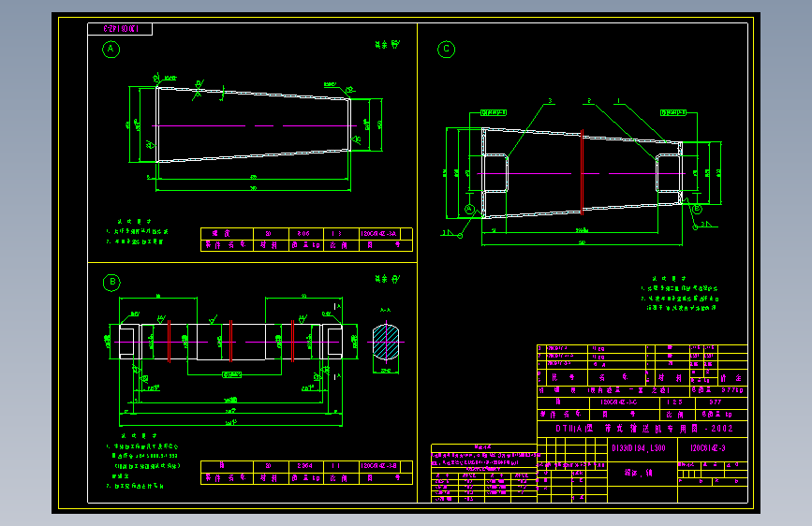812x526 pixels.
Task: Click the revision table at bottom center
Action: [x=483, y=474]
